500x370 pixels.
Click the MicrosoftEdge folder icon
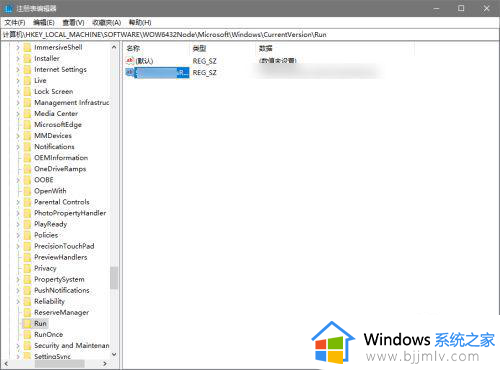click(27, 125)
